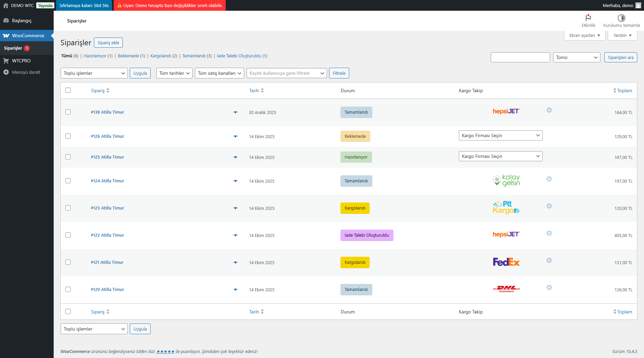The width and height of the screenshot is (644, 358).
Task: Open the Tüm satış kanalları dropdown
Action: [219, 73]
